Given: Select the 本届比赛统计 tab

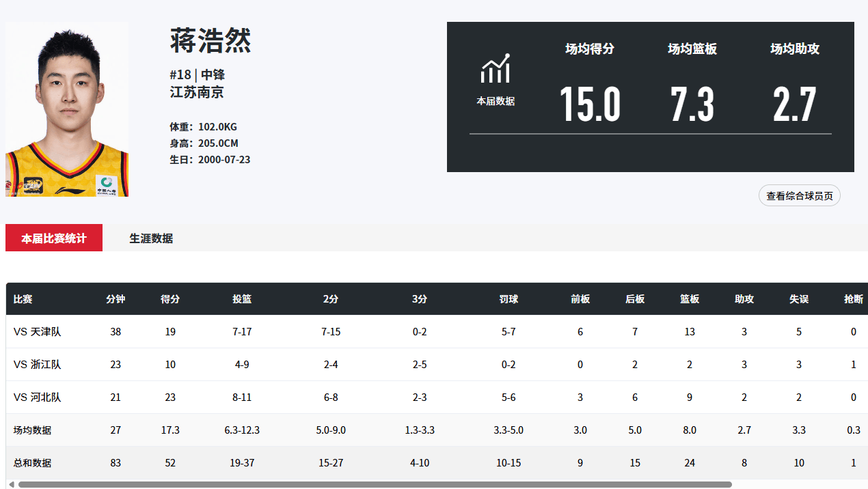Looking at the screenshot, I should 54,238.
